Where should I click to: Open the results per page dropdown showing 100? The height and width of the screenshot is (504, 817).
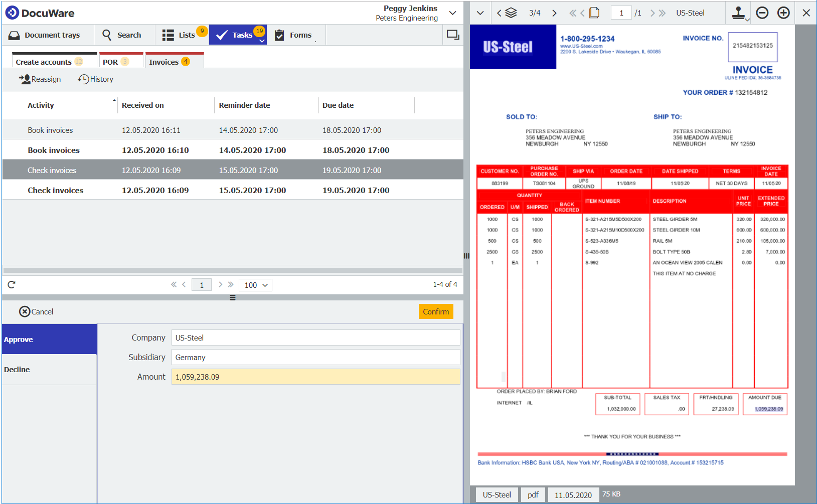point(255,285)
